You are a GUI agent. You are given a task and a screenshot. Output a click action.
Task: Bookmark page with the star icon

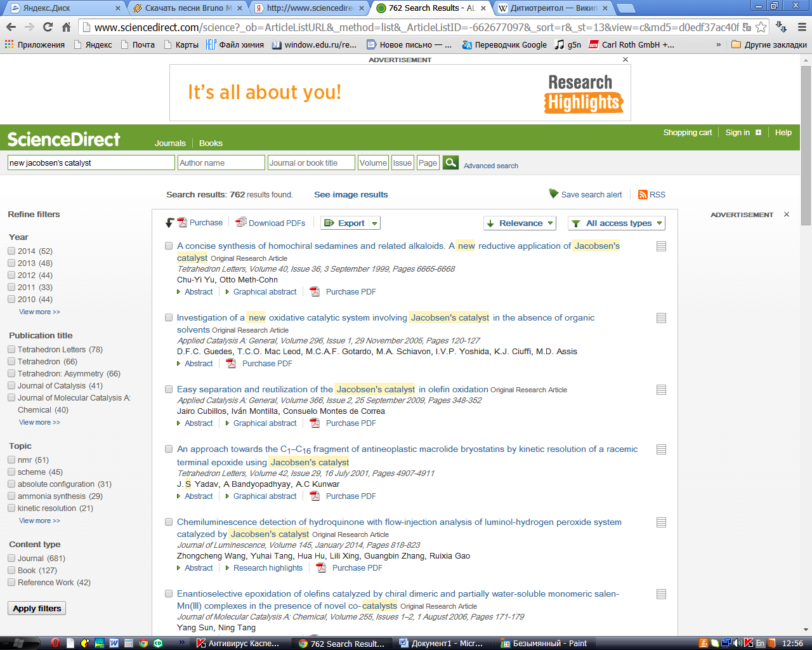761,27
